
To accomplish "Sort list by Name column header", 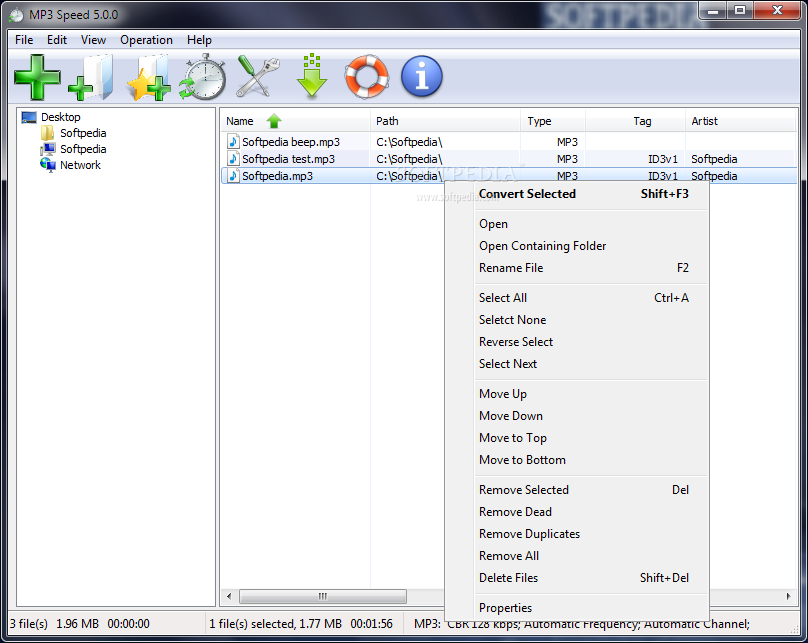I will pyautogui.click(x=295, y=121).
